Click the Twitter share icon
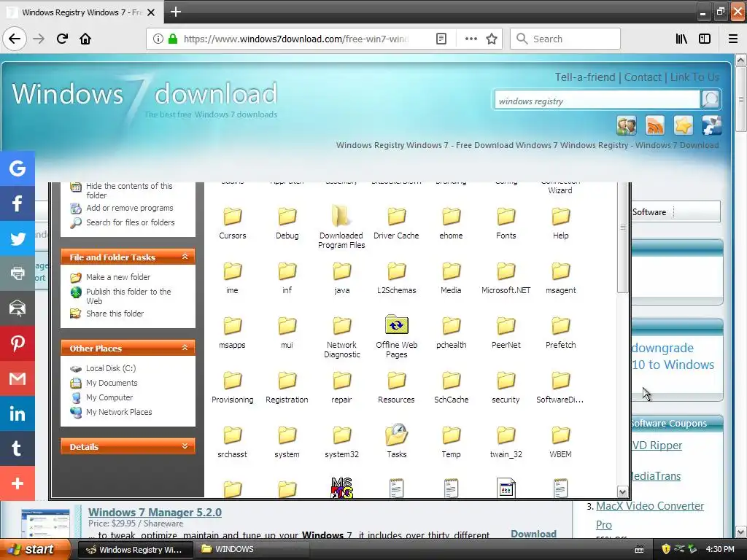The height and width of the screenshot is (560, 747). pyautogui.click(x=18, y=238)
